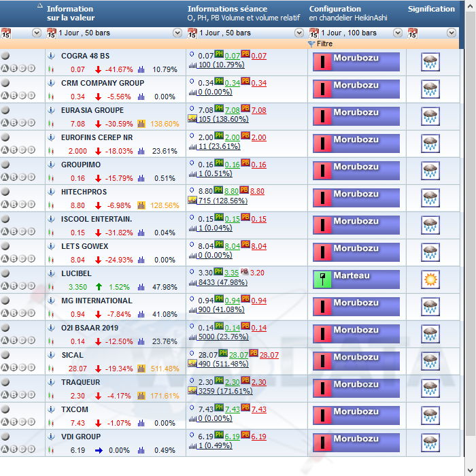Click Morubozu candle icon in O2I BSAAR 2019 row
The width and height of the screenshot is (476, 476).
point(322,334)
